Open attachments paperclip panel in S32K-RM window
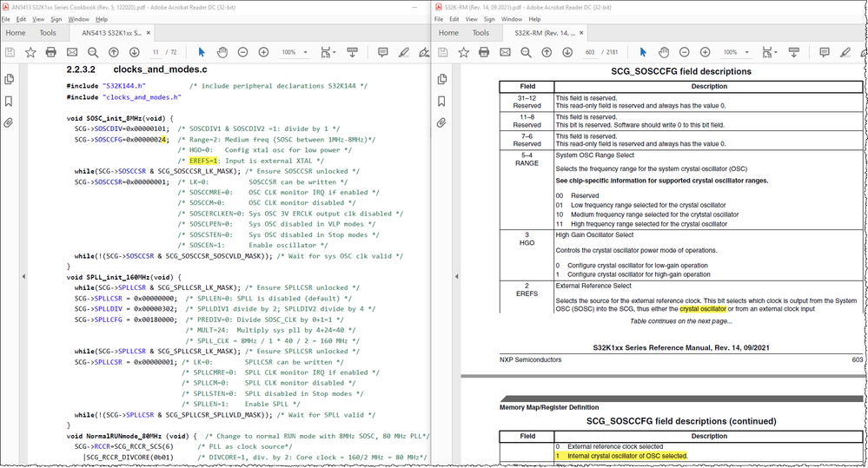 click(441, 122)
